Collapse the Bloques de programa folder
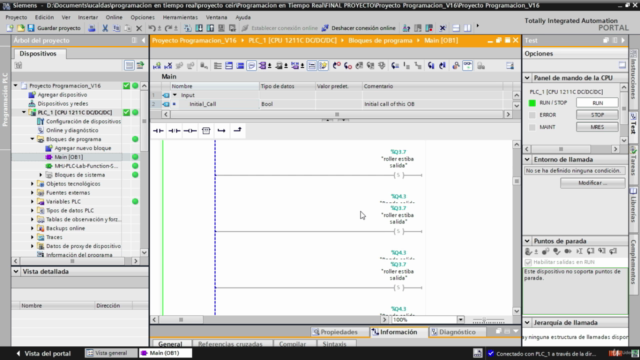 tap(32, 139)
